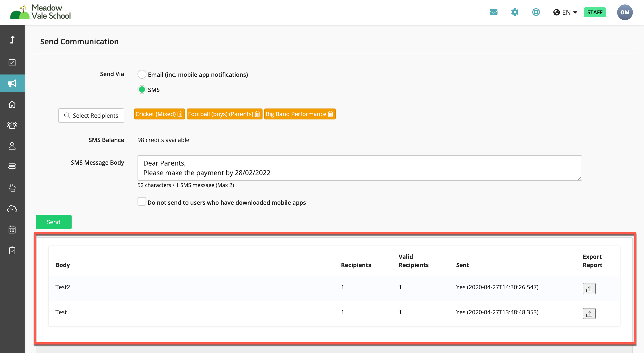
Task: Click the Send button
Action: (x=53, y=222)
